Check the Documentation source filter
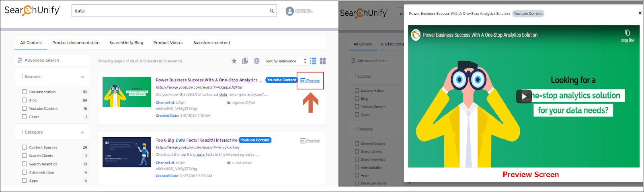644x192 pixels. pos(24,92)
